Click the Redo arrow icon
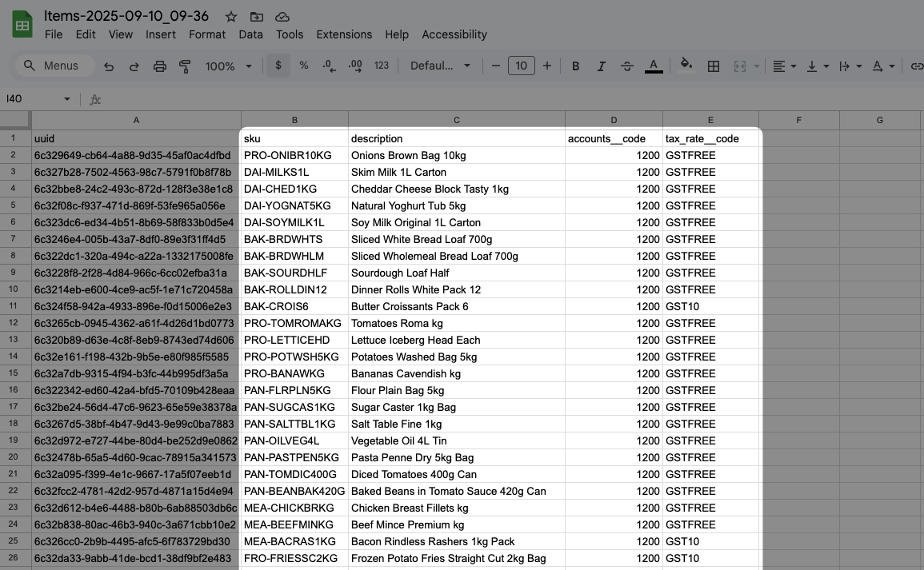 click(134, 66)
